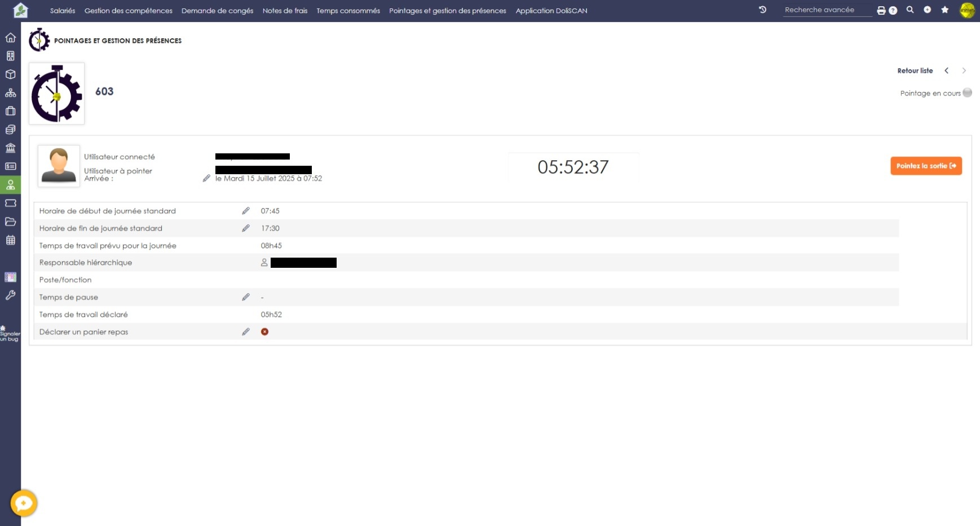
Task: Edit the Temps de pause value
Action: click(x=246, y=297)
